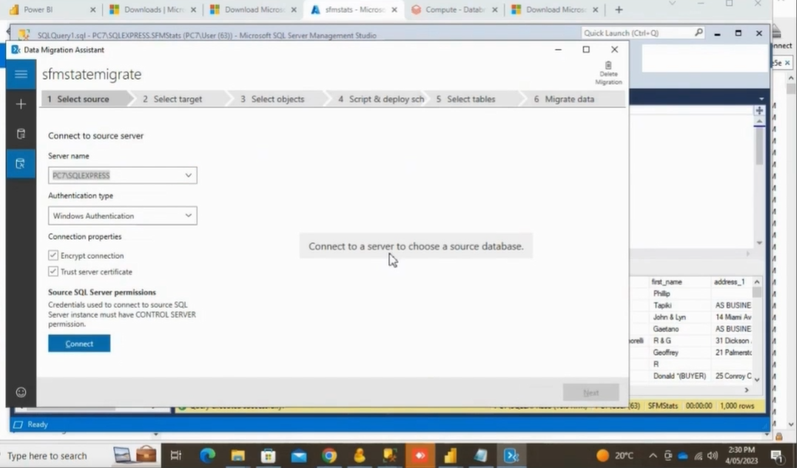Open the yellow duck app on taskbar
The height and width of the screenshot is (468, 797).
pos(359,455)
